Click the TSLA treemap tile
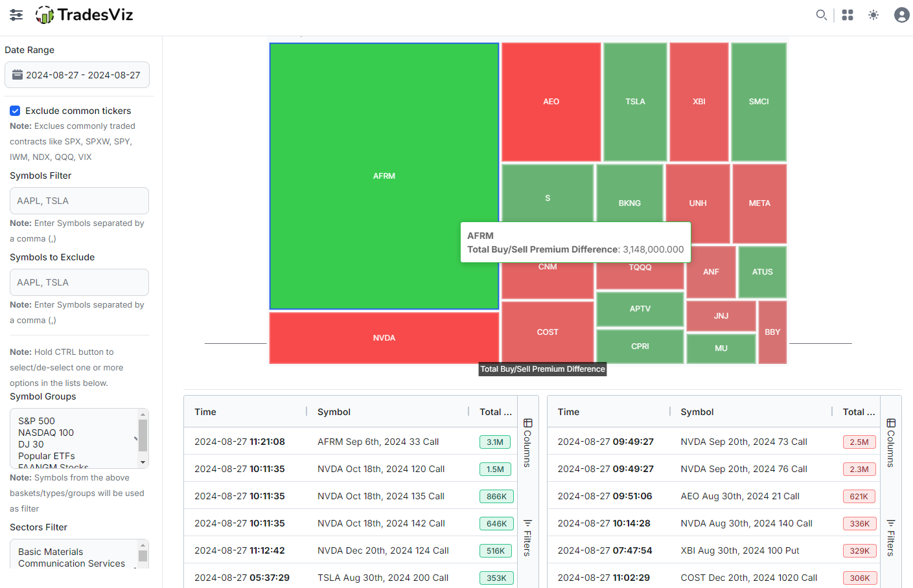 click(x=635, y=102)
